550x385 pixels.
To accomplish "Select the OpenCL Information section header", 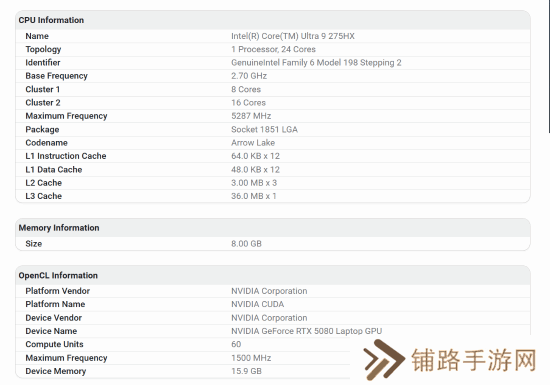I will coord(58,275).
